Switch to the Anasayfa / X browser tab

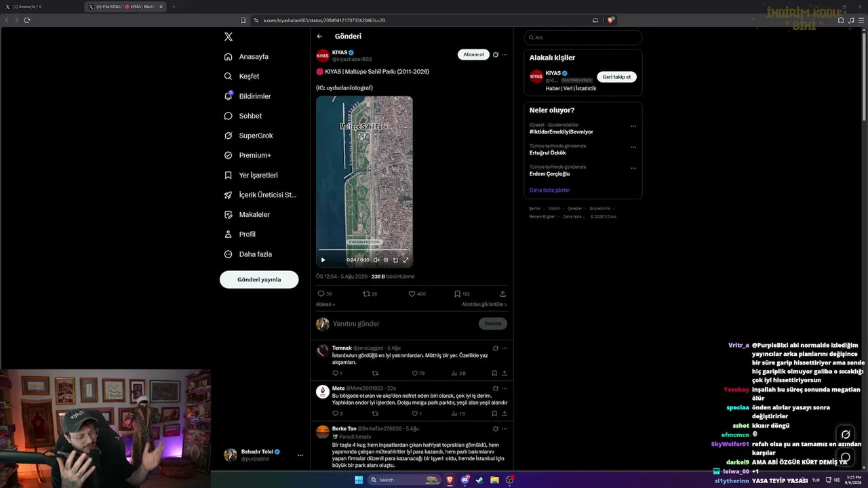click(x=42, y=7)
